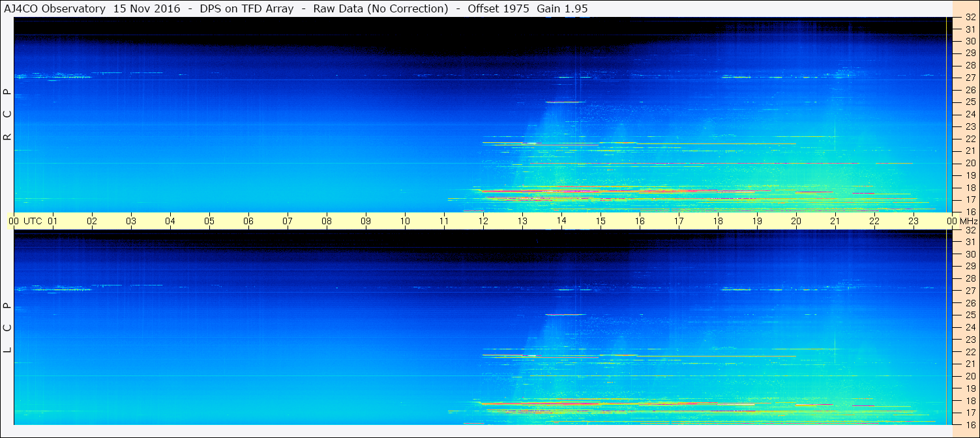Click the 18 MHz tick in RCP panel
Image resolution: width=980 pixels, height=438 pixels.
tap(970, 188)
